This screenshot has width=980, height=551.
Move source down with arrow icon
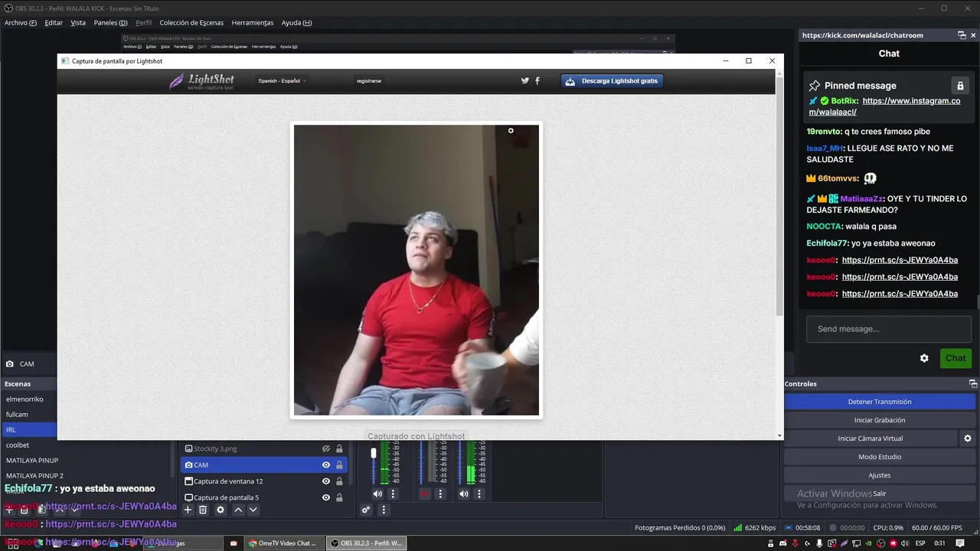pos(253,510)
